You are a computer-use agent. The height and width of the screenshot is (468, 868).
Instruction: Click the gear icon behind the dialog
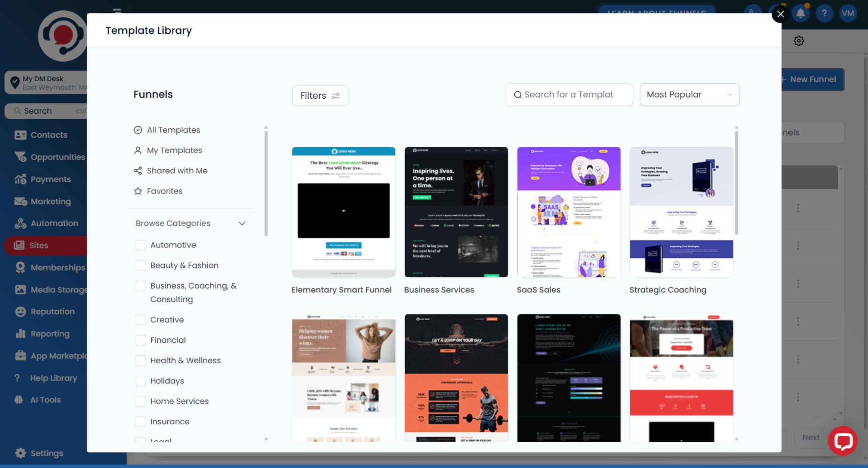tap(799, 41)
